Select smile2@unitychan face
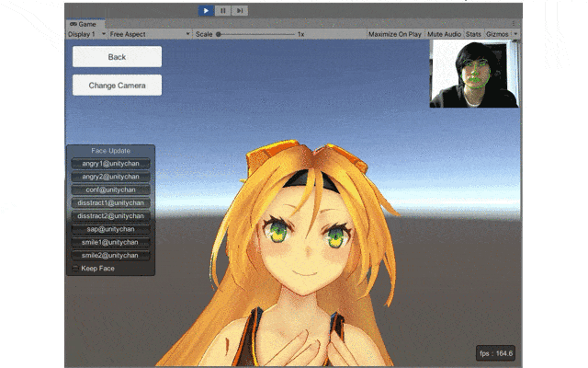This screenshot has height=368, width=588. 110,256
